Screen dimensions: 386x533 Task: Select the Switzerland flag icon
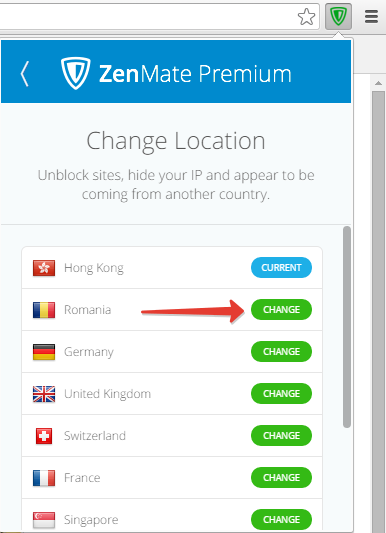(x=44, y=436)
